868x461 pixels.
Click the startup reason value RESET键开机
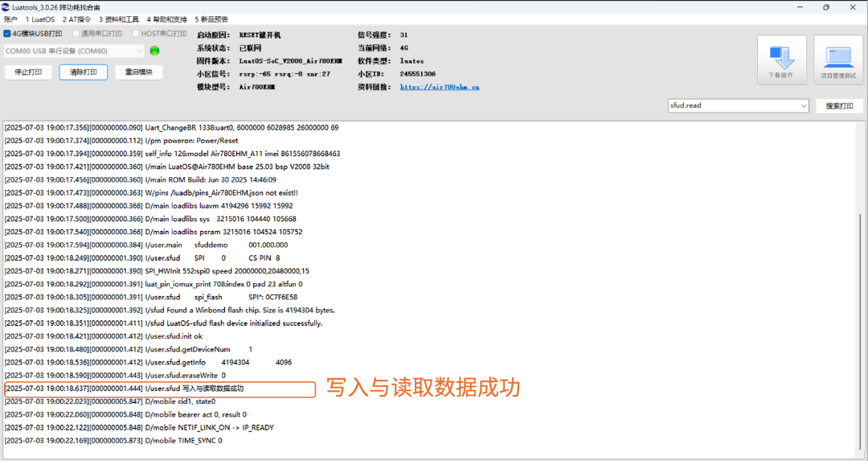coord(260,35)
